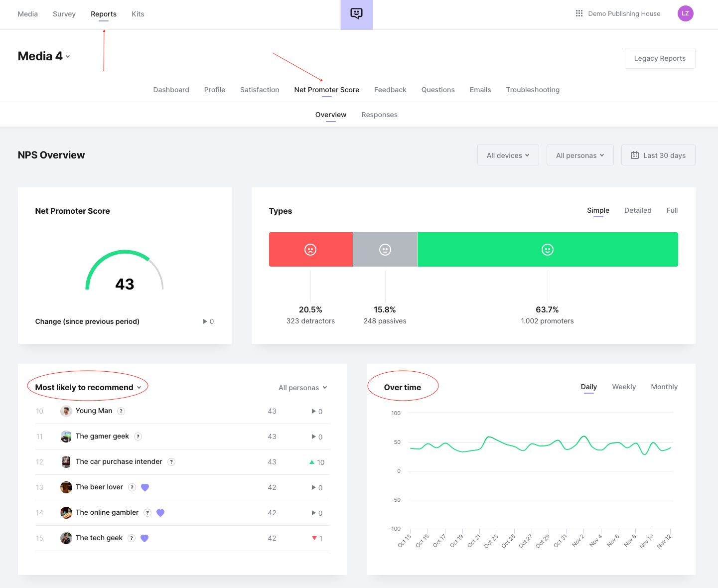The width and height of the screenshot is (718, 588).
Task: Click the 323 detractors label
Action: [x=310, y=321]
